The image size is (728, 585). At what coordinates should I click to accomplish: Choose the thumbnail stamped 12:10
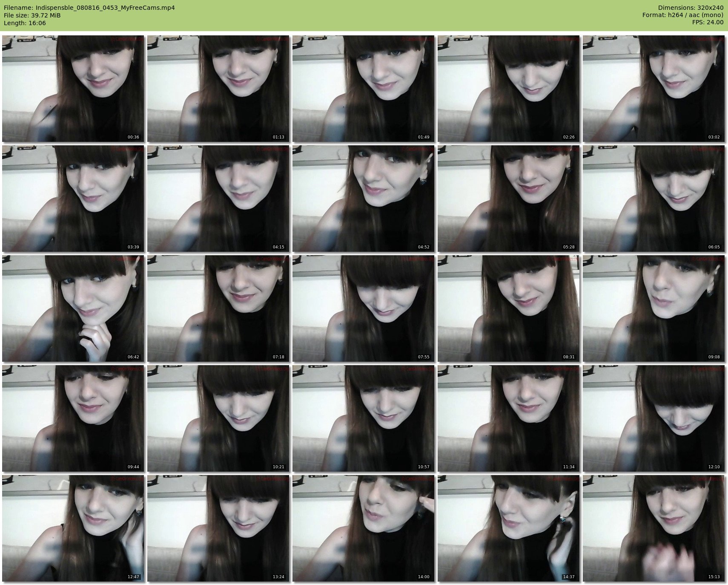[x=653, y=418]
